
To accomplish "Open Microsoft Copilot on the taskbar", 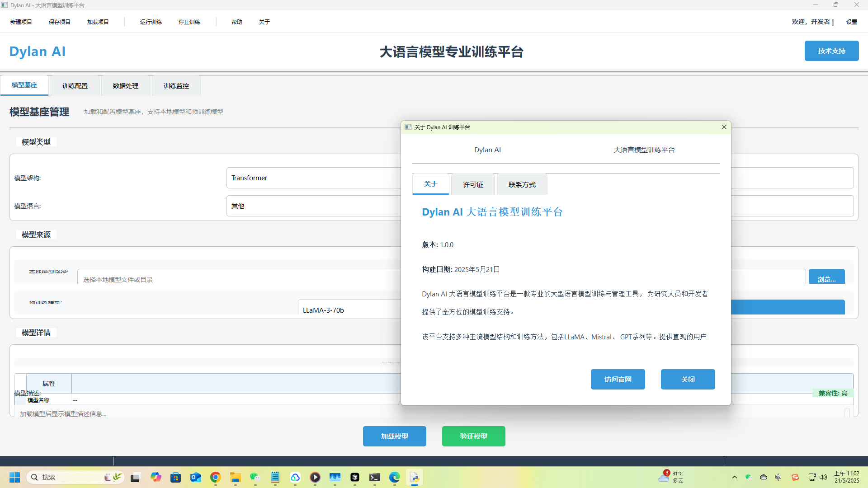I will [156, 477].
